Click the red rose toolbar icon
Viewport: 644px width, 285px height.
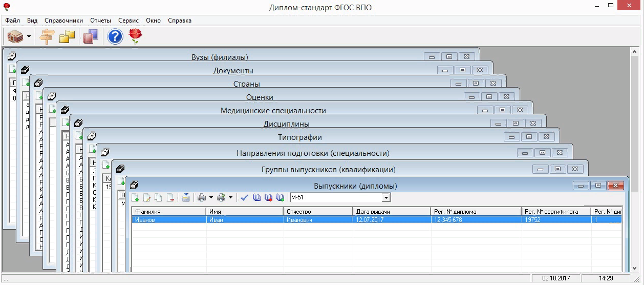(135, 36)
